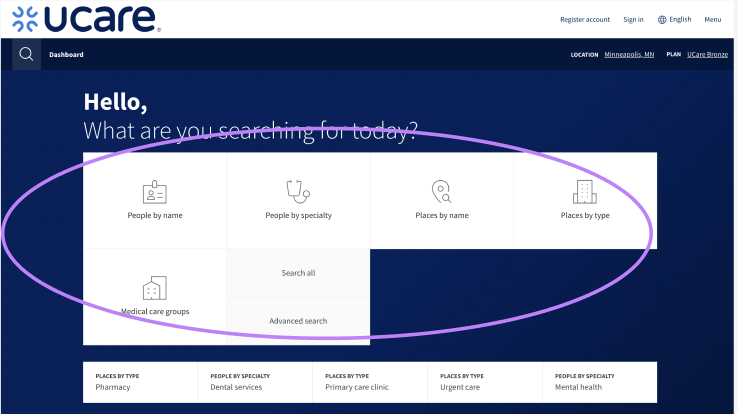This screenshot has width=738, height=414.
Task: Change plan UCare Bronze
Action: pos(707,55)
